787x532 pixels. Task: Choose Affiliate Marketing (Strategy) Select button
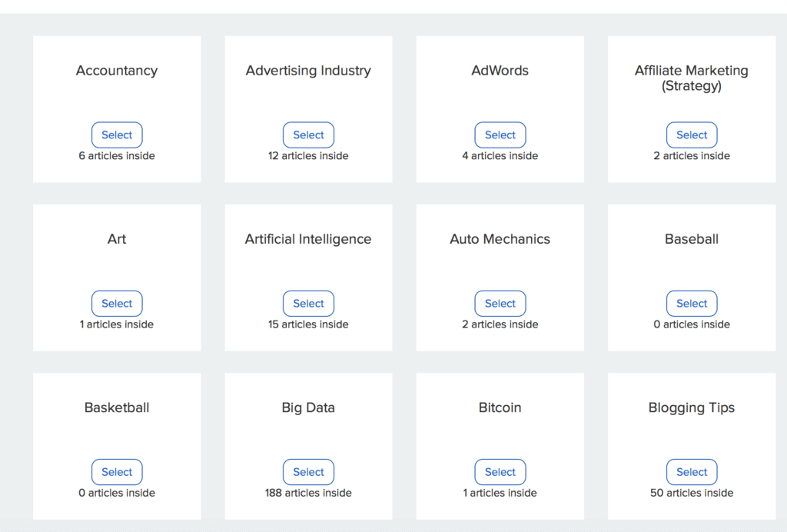click(x=692, y=135)
